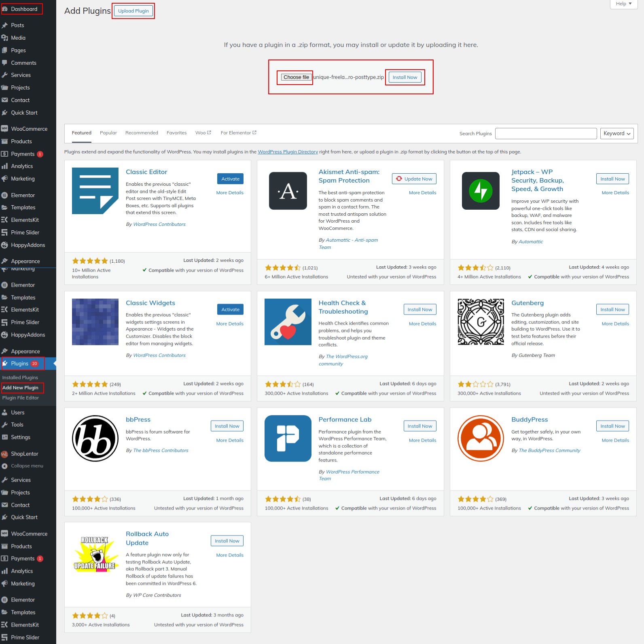Click the BuddyPress plugin icon

(x=481, y=438)
